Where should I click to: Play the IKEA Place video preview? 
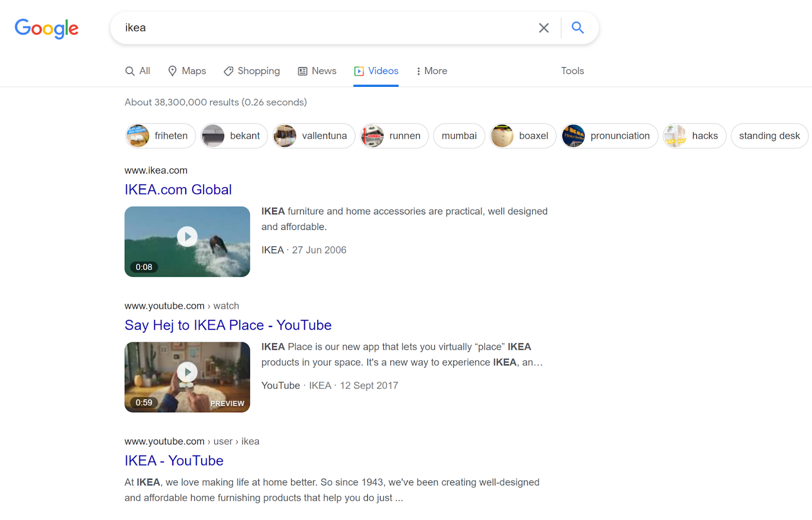(187, 377)
